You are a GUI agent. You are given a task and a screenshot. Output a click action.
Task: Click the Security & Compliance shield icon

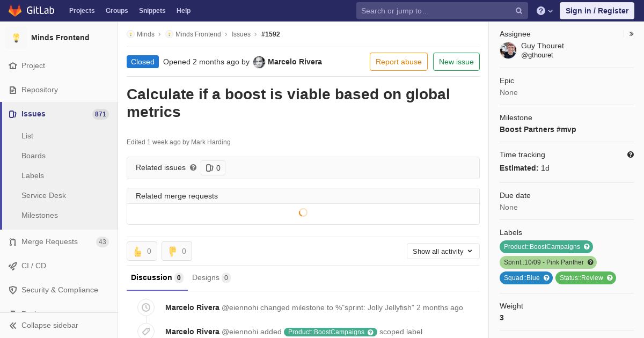13,290
